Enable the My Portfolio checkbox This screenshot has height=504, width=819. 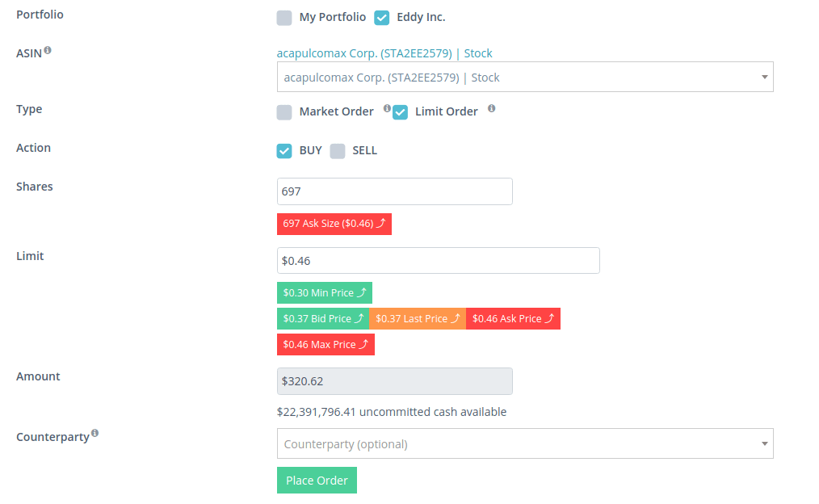tap(284, 17)
